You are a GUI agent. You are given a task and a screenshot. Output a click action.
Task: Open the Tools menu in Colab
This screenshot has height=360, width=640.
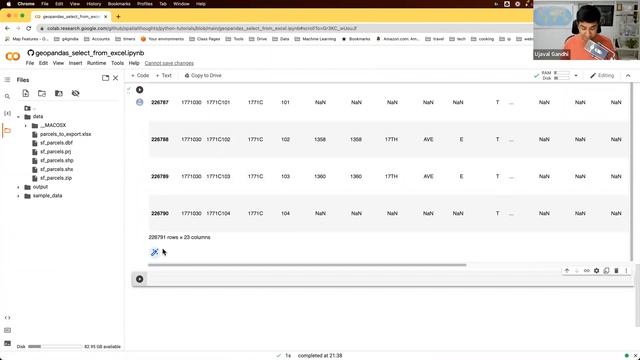(117, 63)
